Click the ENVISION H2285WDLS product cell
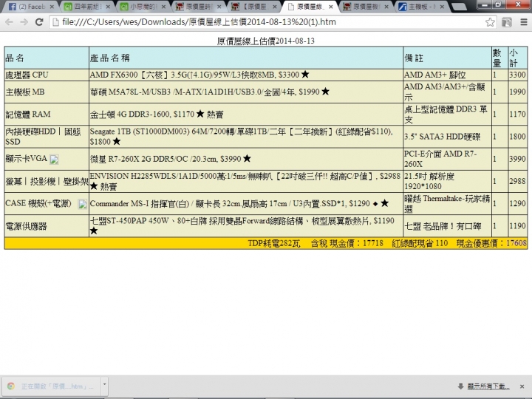532x399 pixels. click(x=246, y=182)
